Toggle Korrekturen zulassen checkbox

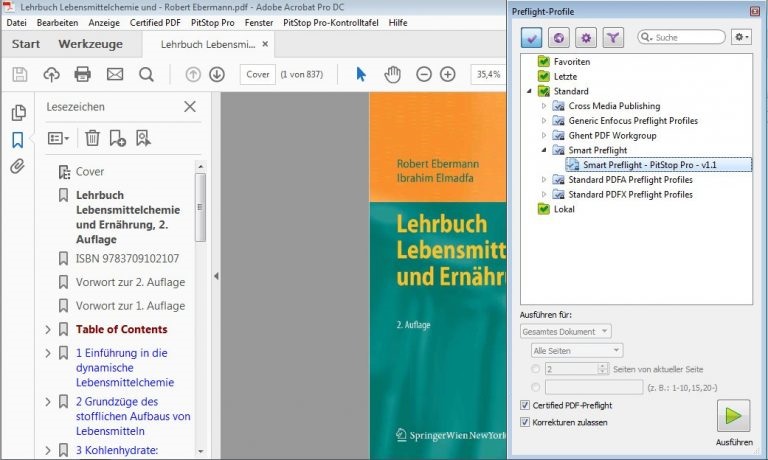[x=525, y=422]
